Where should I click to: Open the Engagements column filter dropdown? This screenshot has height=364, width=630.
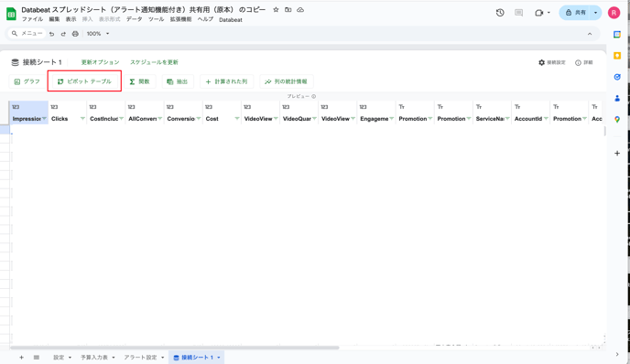[391, 119]
